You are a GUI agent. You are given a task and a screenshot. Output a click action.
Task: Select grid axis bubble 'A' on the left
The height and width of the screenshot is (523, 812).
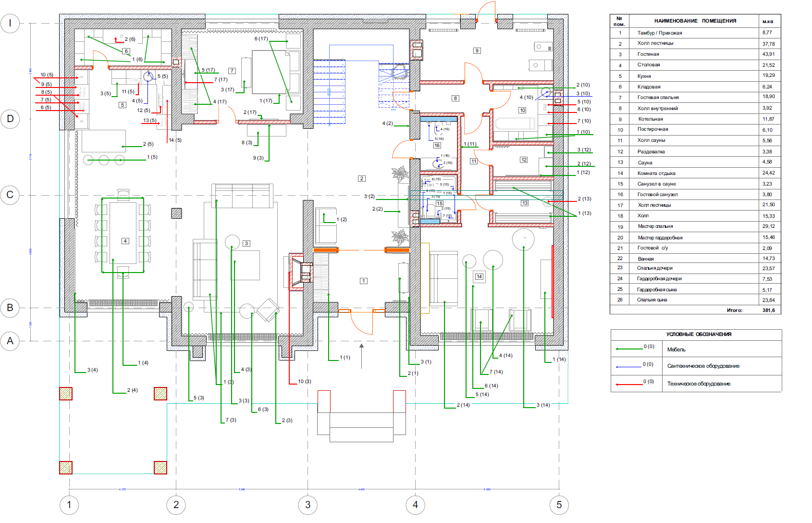(x=10, y=341)
